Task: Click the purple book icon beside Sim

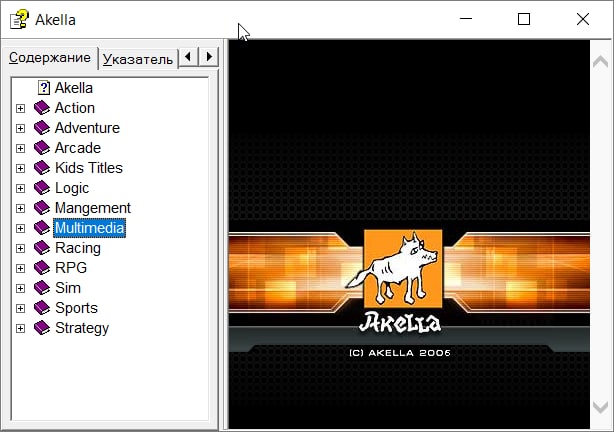Action: [42, 288]
